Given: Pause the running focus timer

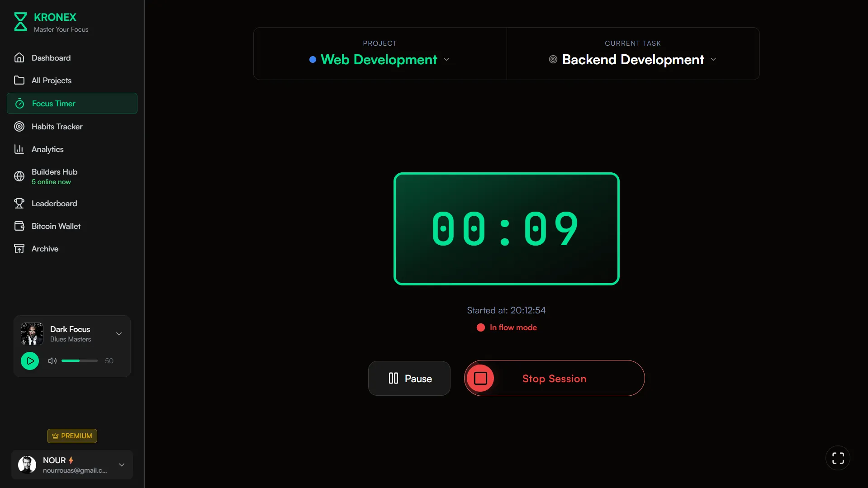Looking at the screenshot, I should coord(409,378).
